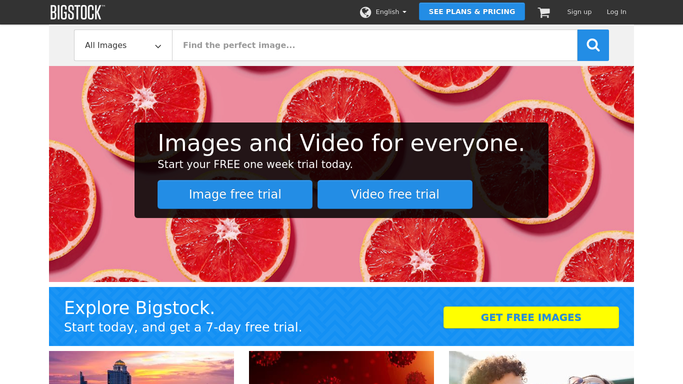The height and width of the screenshot is (384, 683).
Task: Open the red virus cells thumbnail
Action: 341,367
